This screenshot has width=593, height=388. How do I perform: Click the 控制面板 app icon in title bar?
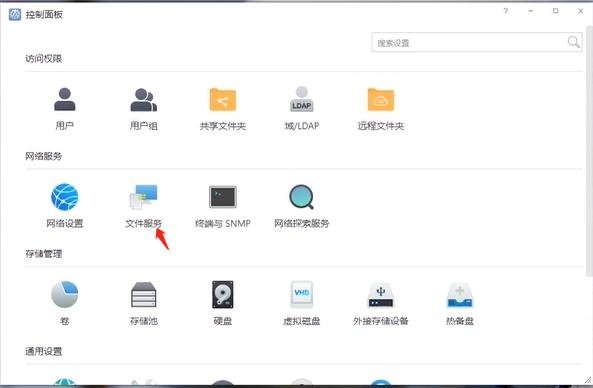tap(15, 15)
